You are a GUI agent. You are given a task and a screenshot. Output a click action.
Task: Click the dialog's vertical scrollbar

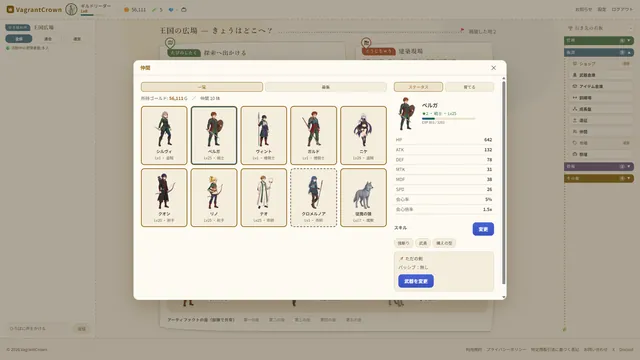[x=504, y=182]
